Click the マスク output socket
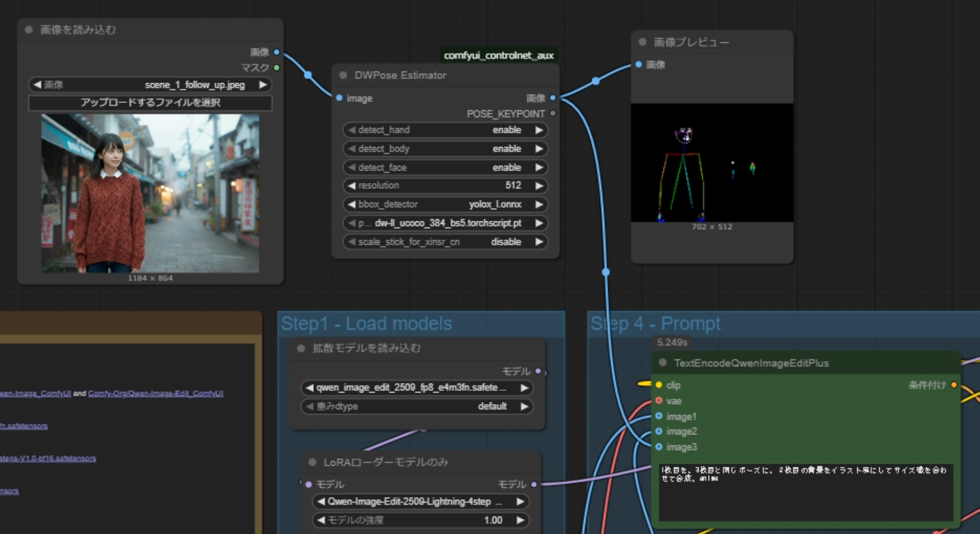This screenshot has width=980, height=534. pos(276,68)
